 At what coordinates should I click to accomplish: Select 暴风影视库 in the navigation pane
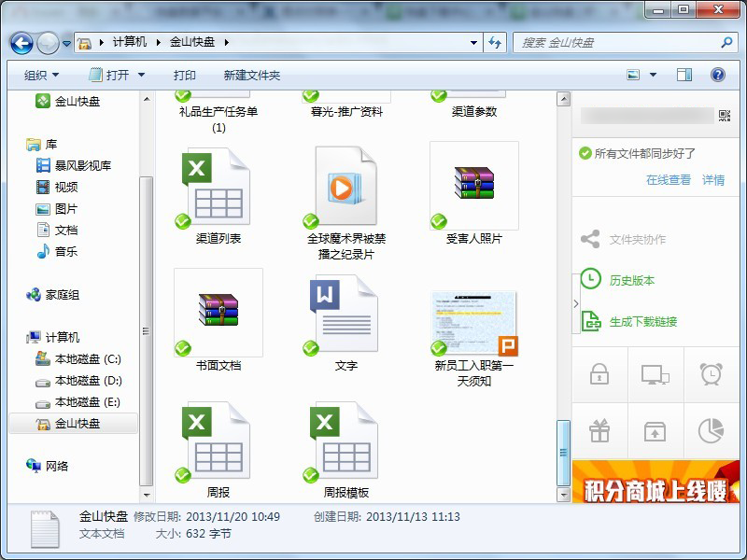[x=74, y=166]
